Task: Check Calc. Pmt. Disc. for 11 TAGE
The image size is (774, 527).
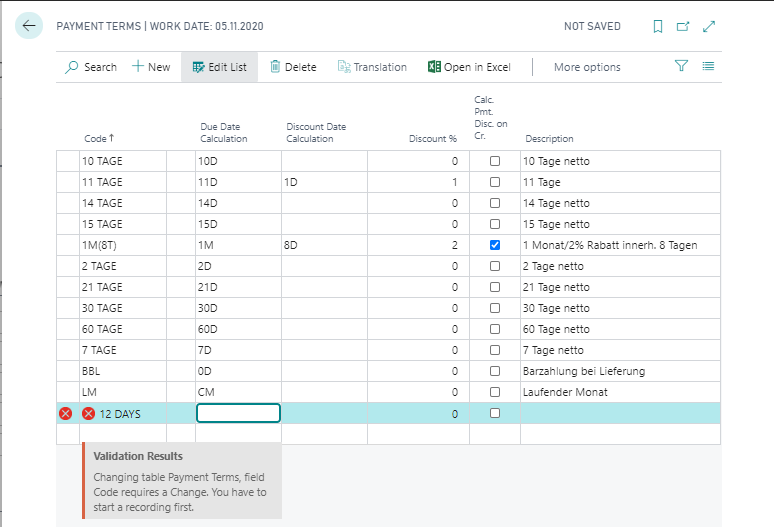Action: pos(495,182)
